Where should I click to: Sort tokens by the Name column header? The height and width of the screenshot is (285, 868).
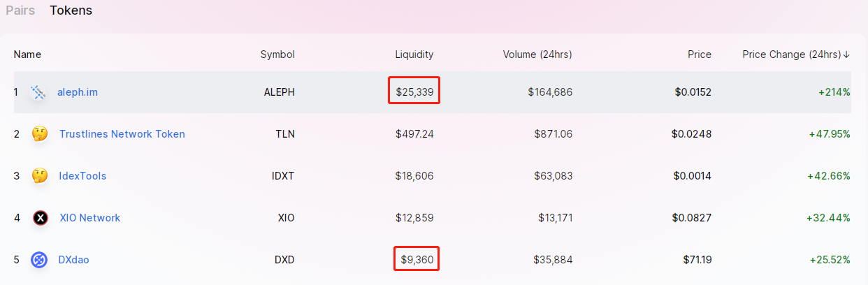click(27, 54)
